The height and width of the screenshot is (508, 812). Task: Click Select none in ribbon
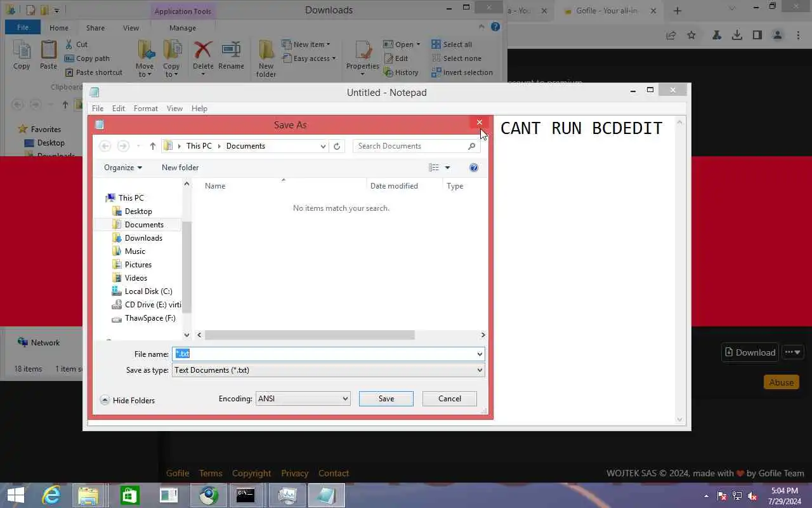click(456, 58)
